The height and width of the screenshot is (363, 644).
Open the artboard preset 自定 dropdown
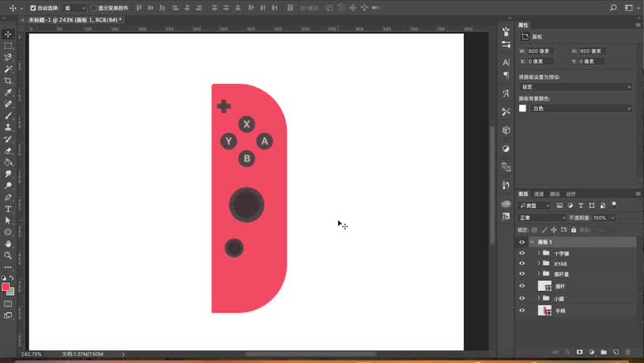(575, 87)
